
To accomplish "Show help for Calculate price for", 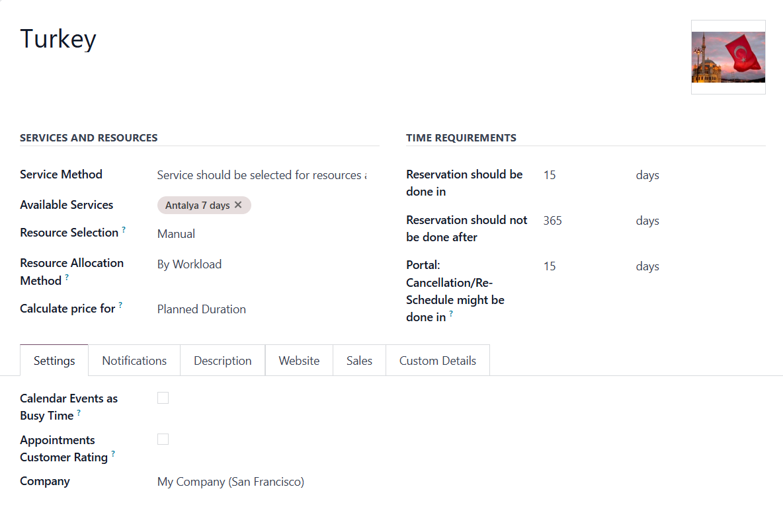I will click(x=120, y=305).
